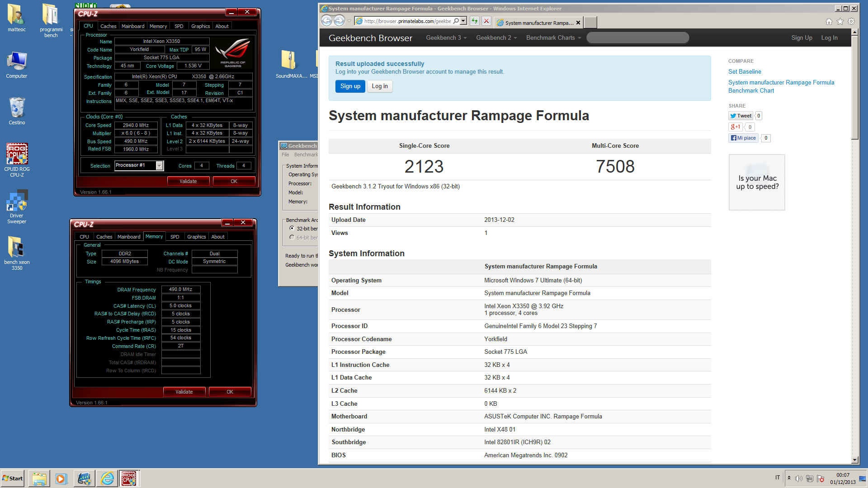
Task: Select the 32-bit benchmark radio button
Action: (x=292, y=228)
